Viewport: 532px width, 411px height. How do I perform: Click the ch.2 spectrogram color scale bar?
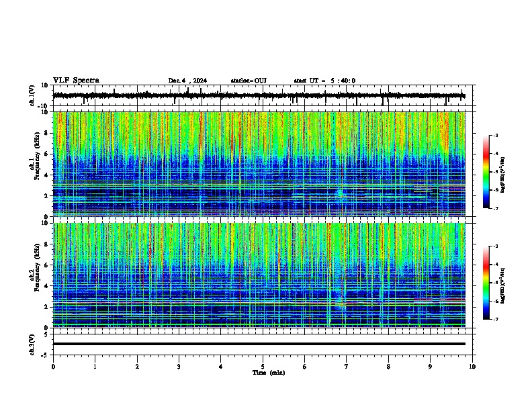(x=486, y=283)
